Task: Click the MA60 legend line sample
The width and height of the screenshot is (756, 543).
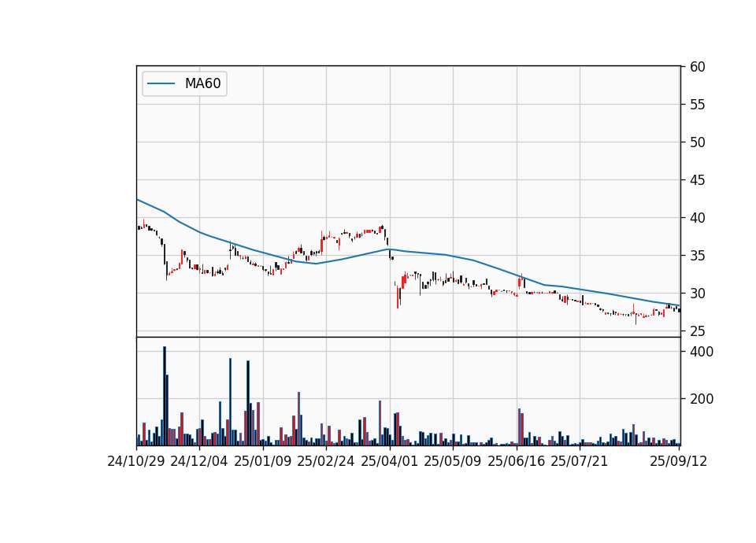Action: [x=161, y=83]
